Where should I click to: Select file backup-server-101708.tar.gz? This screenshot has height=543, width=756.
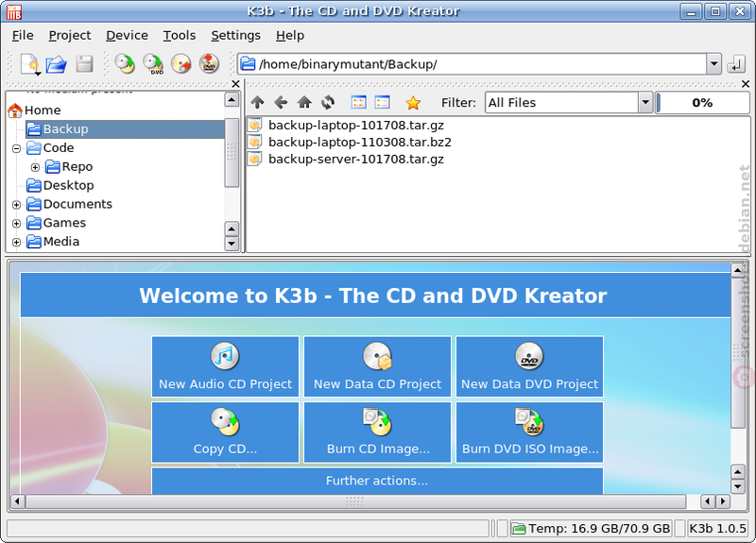(356, 159)
